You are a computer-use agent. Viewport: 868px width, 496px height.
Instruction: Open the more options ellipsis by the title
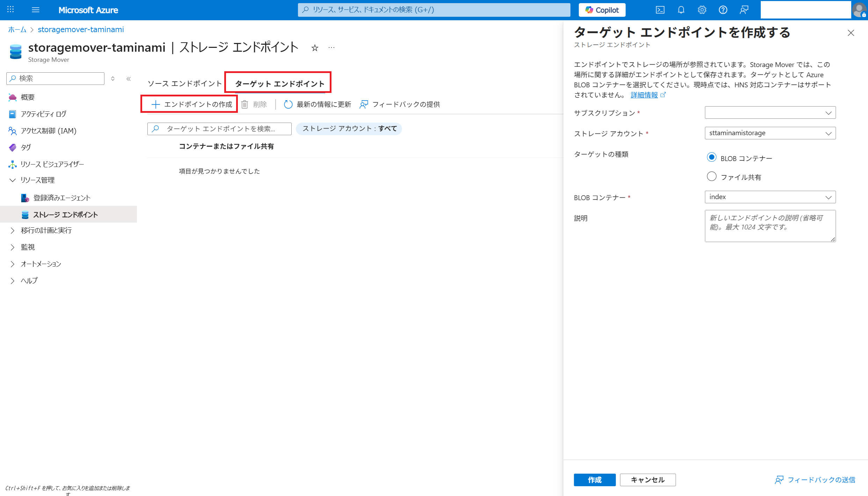[x=331, y=48]
